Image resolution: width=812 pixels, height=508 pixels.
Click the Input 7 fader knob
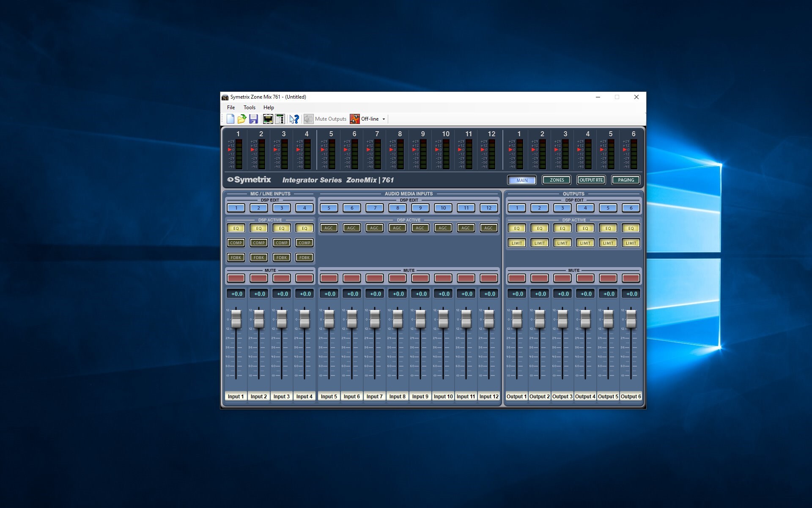tap(375, 318)
